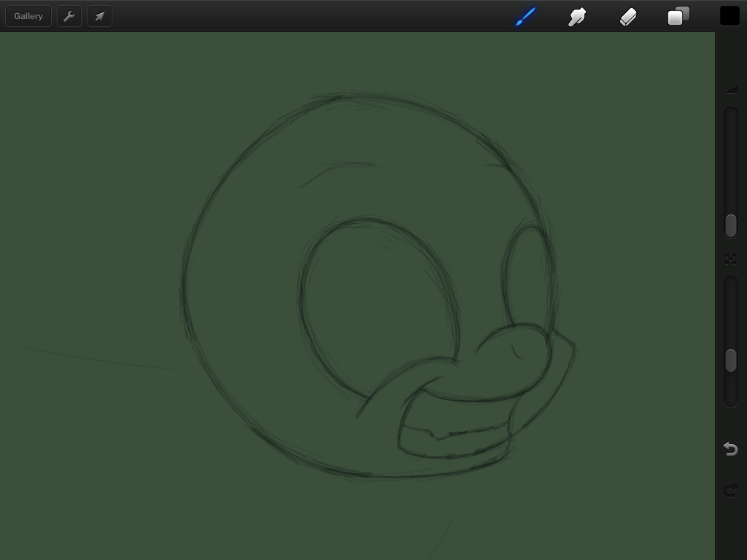The image size is (747, 560).
Task: Open the Gallery
Action: (28, 16)
